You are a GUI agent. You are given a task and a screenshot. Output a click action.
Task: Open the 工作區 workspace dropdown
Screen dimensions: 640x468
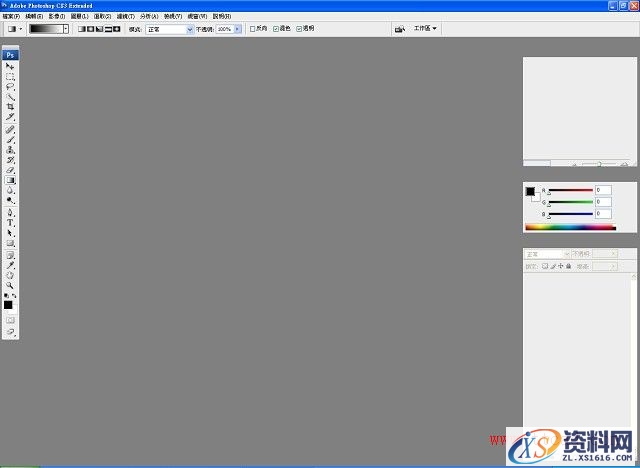pos(425,29)
